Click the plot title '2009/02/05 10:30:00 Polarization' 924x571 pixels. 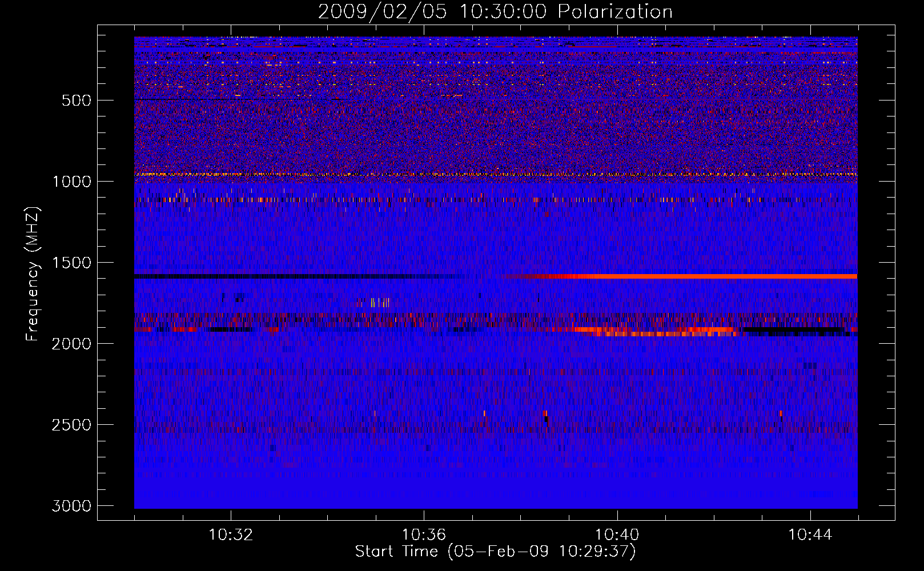(x=495, y=12)
